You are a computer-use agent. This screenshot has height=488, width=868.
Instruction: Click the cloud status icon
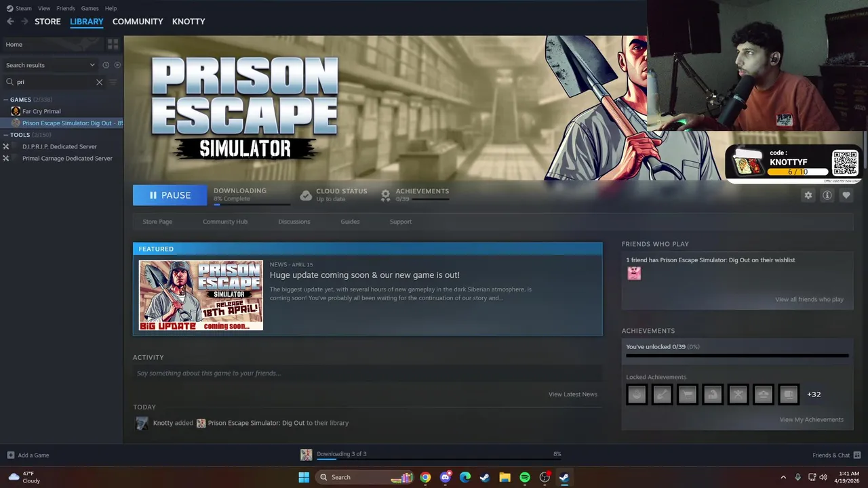(306, 195)
